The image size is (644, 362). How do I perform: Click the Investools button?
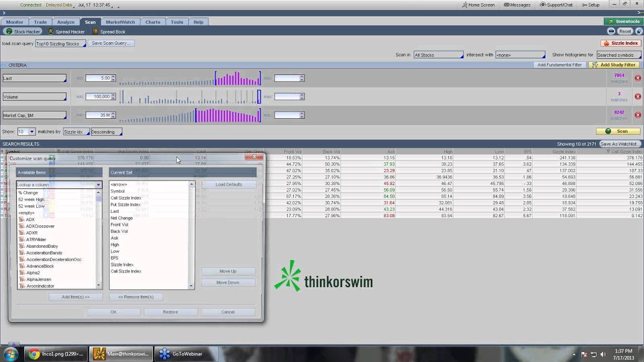point(623,22)
